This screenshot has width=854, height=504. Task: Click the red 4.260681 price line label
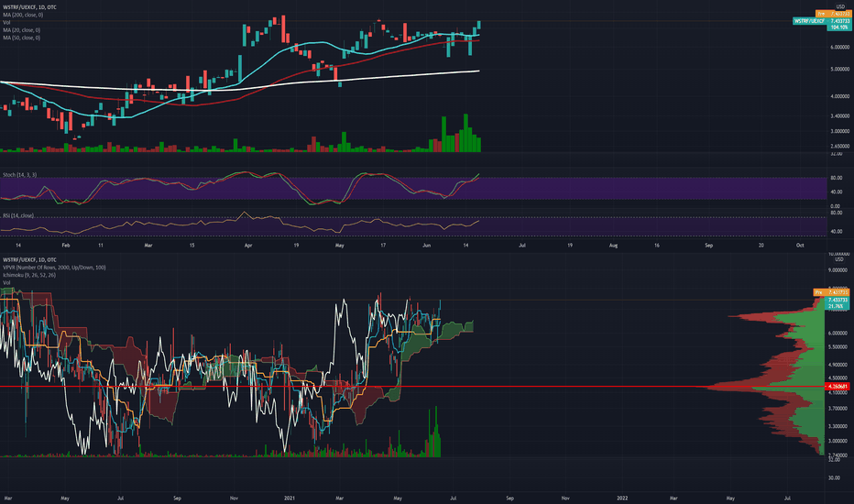(838, 387)
